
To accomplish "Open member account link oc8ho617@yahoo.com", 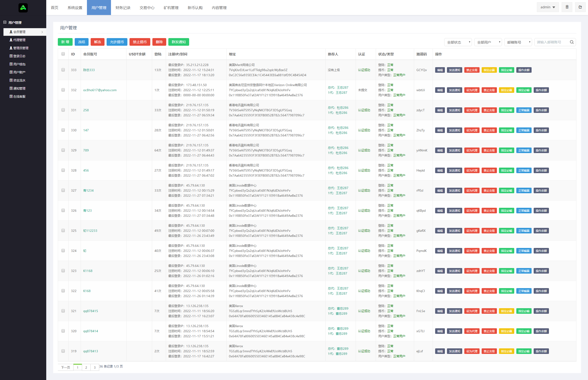I will pyautogui.click(x=100, y=90).
